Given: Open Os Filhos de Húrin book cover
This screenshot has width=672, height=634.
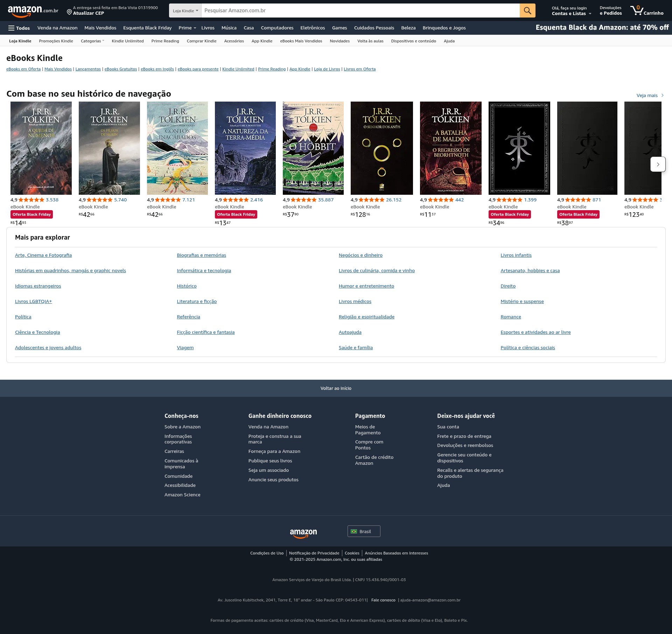Looking at the screenshot, I should coord(109,148).
